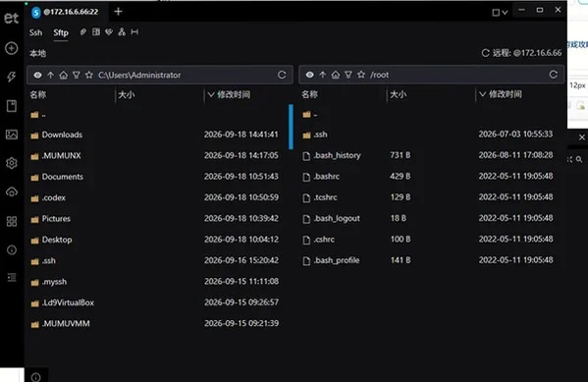The height and width of the screenshot is (382, 588).
Task: Open remote file filter
Action: [x=348, y=75]
